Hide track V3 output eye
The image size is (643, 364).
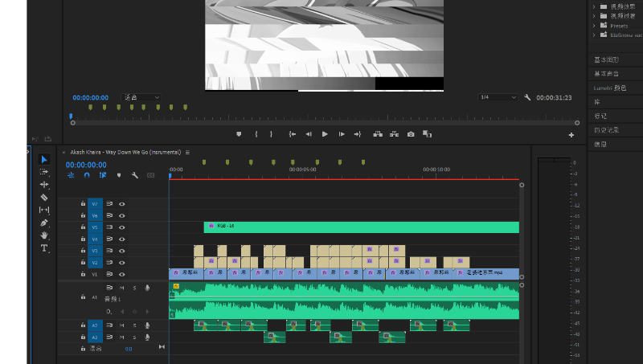pos(122,251)
